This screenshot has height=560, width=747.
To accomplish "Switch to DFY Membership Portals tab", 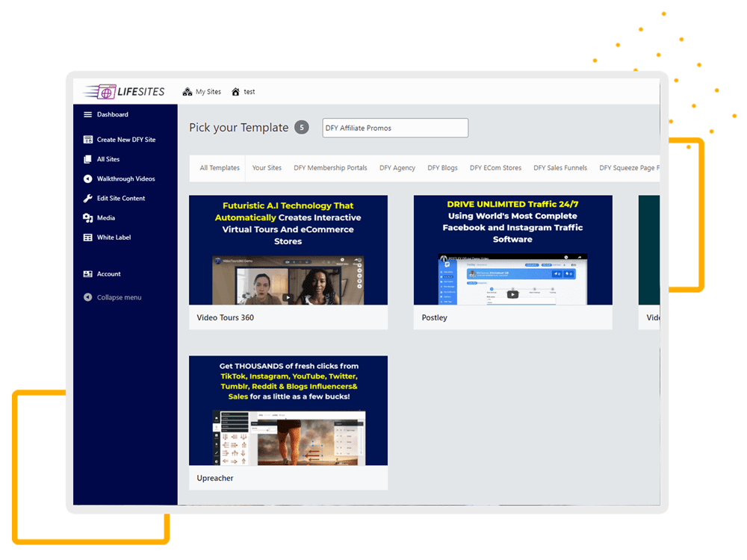I will 330,167.
